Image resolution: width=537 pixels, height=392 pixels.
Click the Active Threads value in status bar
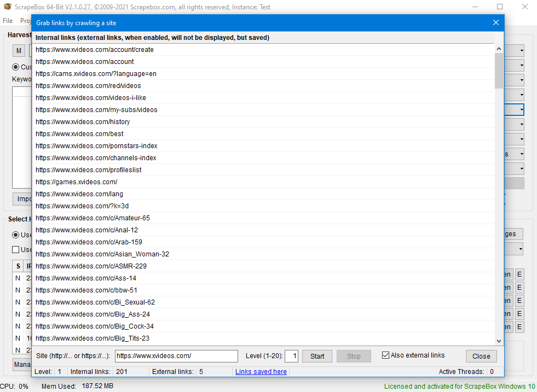pyautogui.click(x=492, y=371)
